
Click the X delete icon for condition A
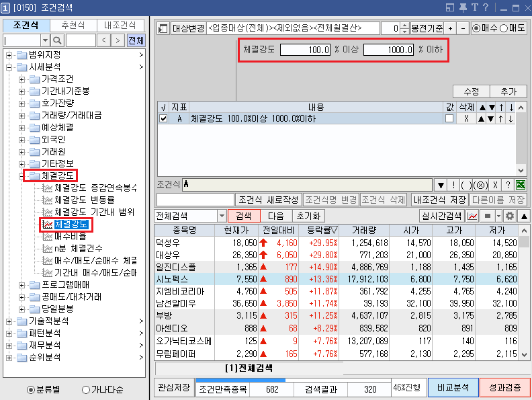(467, 119)
